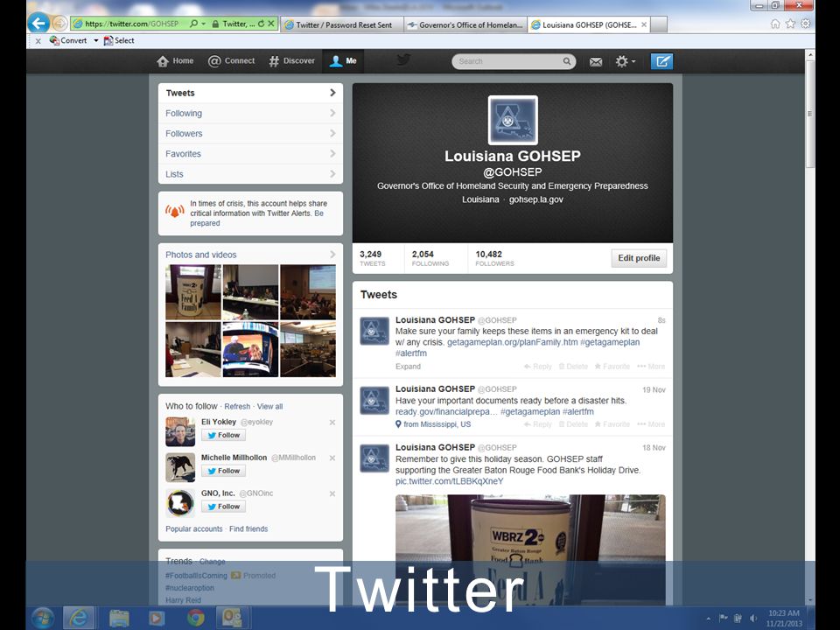840x630 pixels.
Task: Favorite the emergency kit tweet
Action: pos(612,367)
